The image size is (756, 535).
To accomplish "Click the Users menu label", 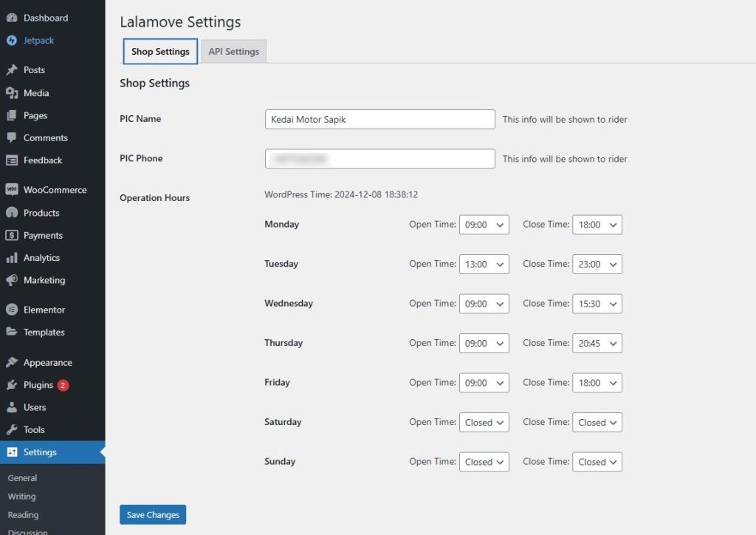I will pos(35,407).
